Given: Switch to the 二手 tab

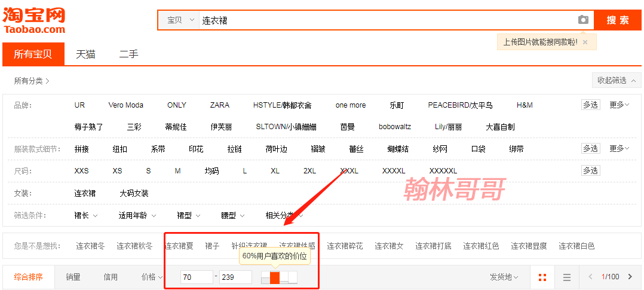Looking at the screenshot, I should 129,54.
